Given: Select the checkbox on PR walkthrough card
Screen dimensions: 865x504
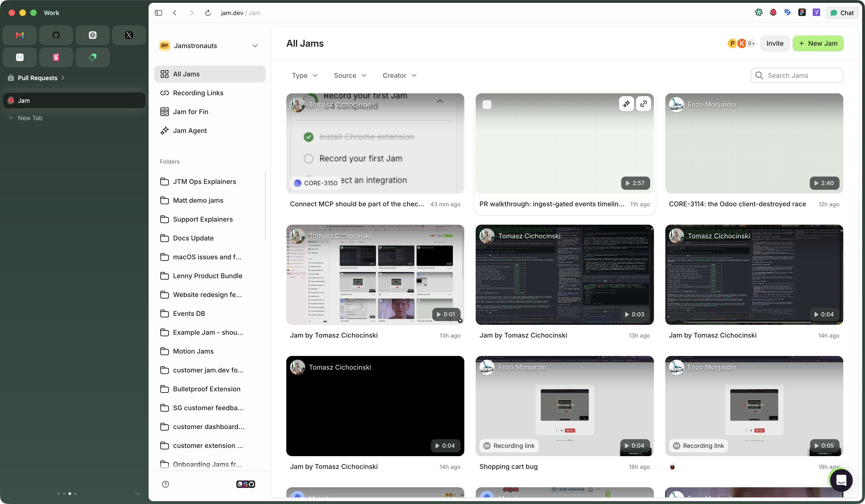Looking at the screenshot, I should (487, 104).
